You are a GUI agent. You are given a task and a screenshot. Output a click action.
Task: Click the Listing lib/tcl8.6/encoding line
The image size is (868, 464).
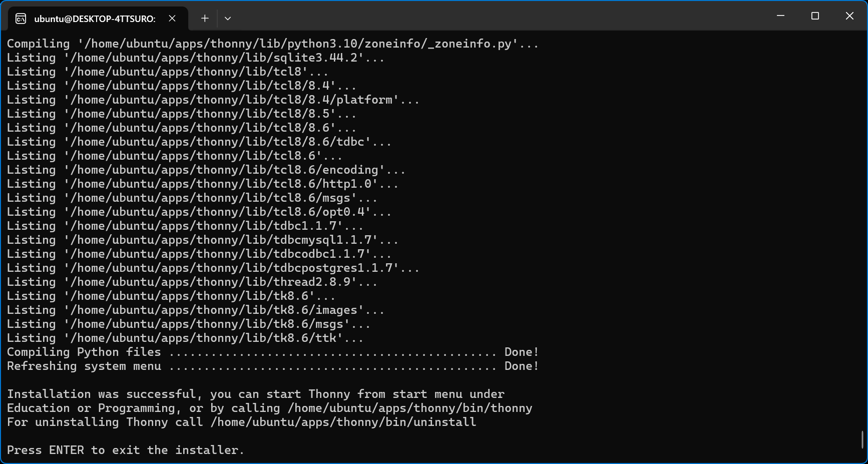pos(206,170)
